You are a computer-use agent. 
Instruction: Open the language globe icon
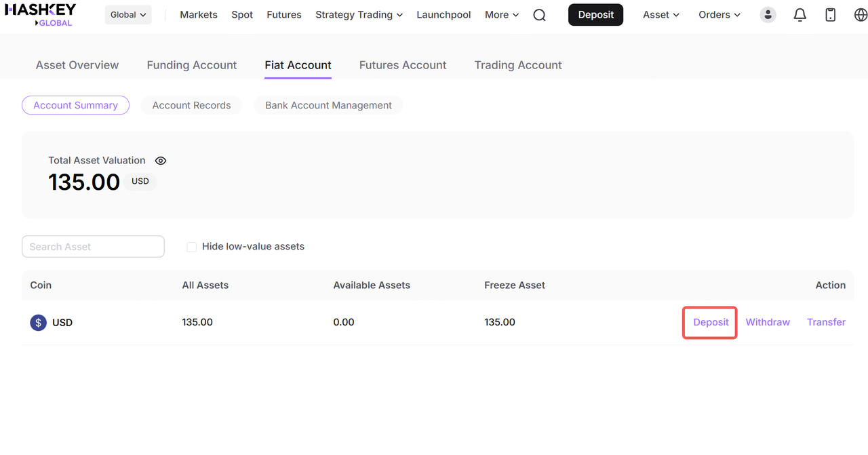[860, 15]
